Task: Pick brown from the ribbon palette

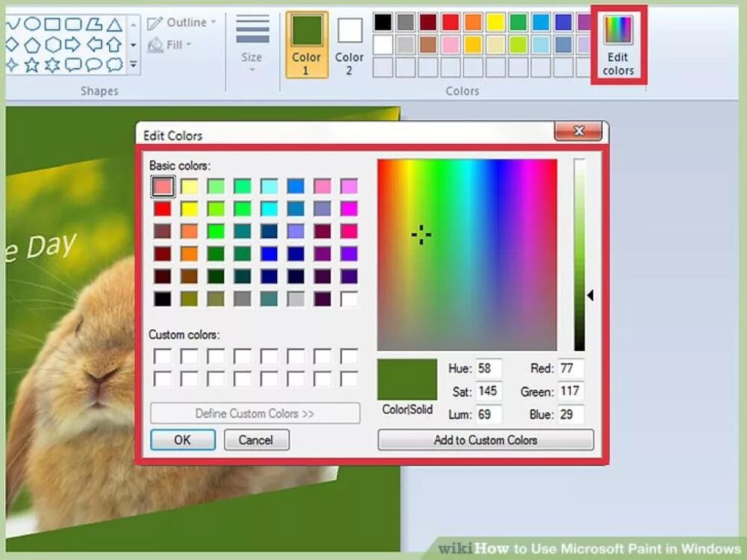Action: click(x=428, y=45)
